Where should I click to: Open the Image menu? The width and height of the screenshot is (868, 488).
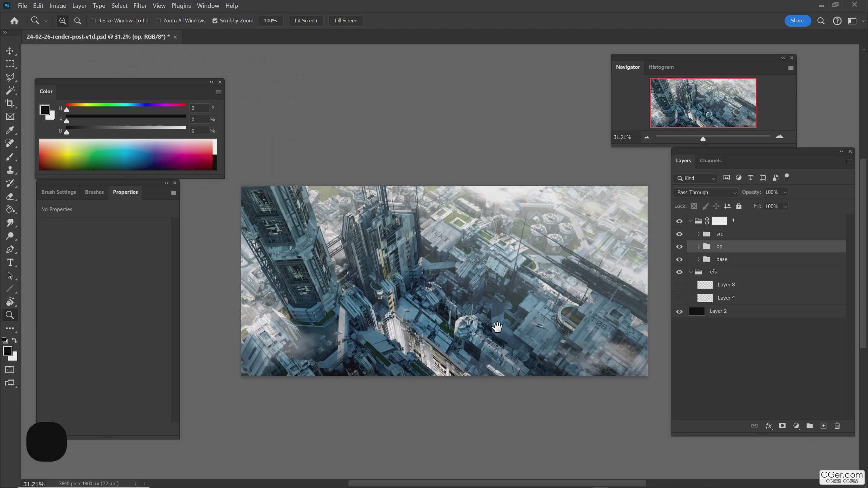(x=58, y=6)
